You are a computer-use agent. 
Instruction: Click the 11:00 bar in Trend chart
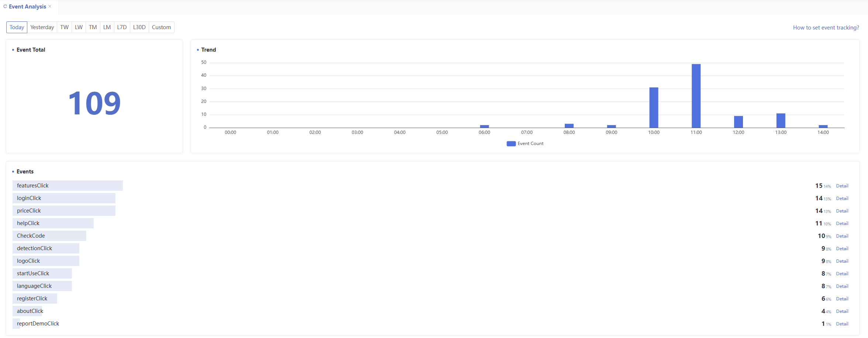(x=696, y=96)
